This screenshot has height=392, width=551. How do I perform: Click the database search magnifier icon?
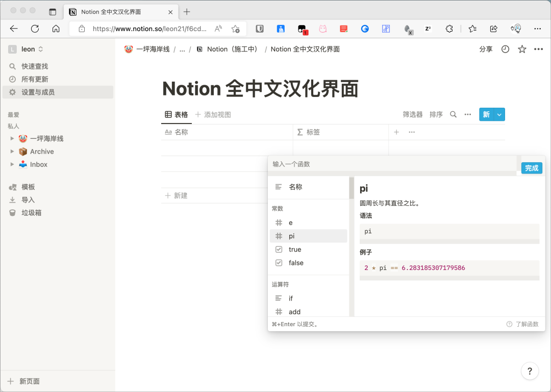click(x=454, y=115)
